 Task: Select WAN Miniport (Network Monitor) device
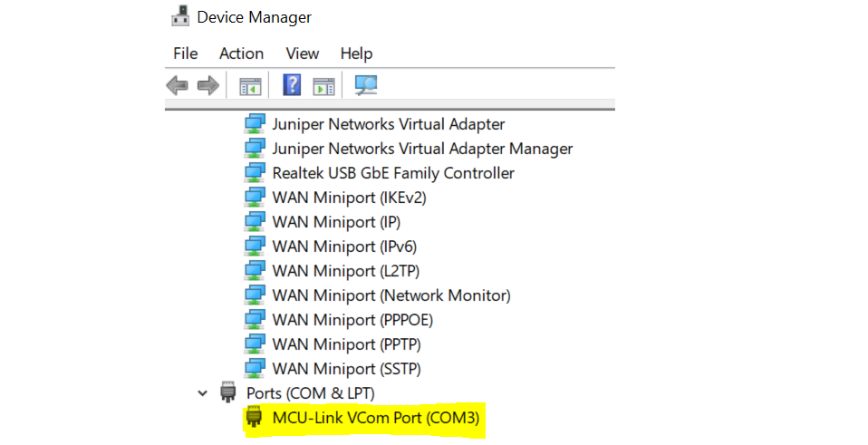click(391, 295)
